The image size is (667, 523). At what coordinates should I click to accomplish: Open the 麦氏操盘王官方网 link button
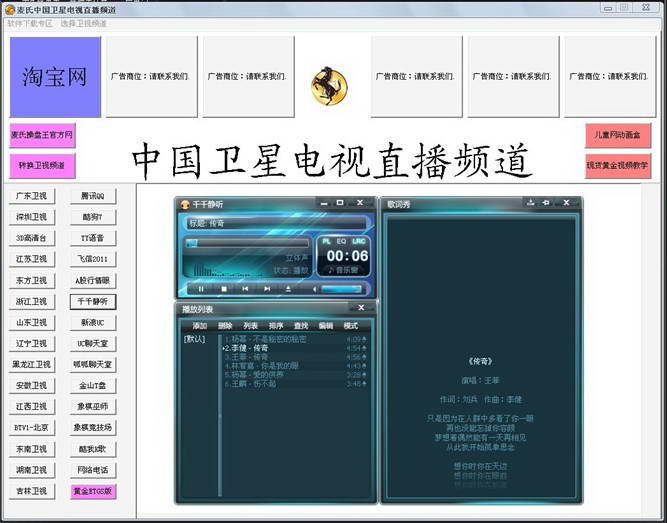click(42, 135)
